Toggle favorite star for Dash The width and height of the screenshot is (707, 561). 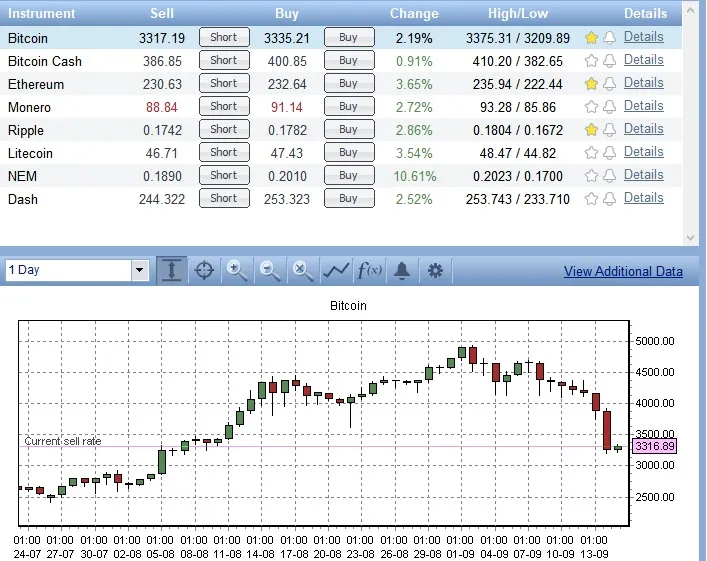pyautogui.click(x=591, y=199)
